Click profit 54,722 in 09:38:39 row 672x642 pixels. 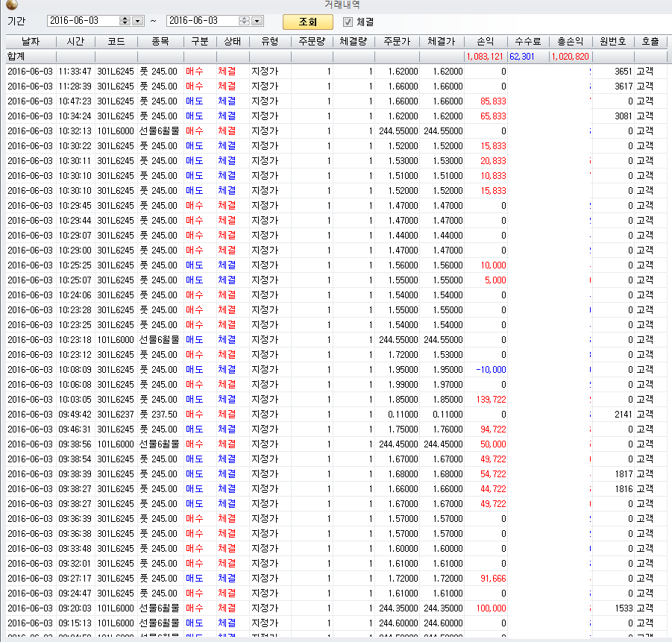pos(493,474)
